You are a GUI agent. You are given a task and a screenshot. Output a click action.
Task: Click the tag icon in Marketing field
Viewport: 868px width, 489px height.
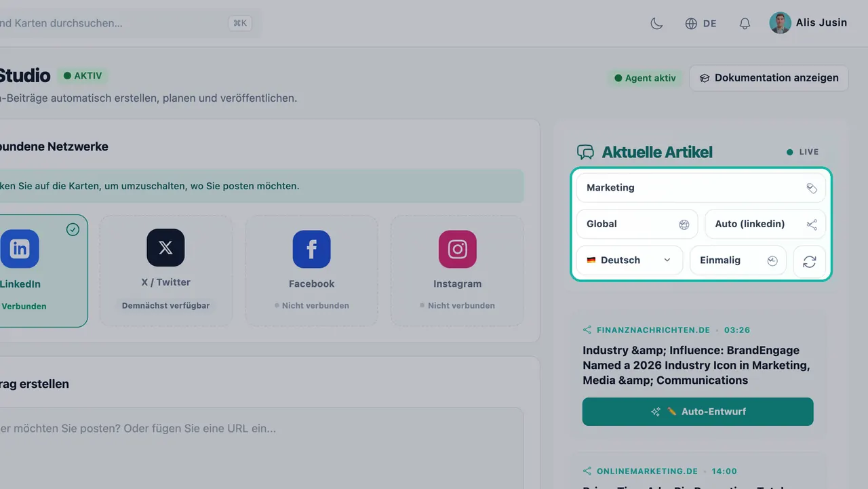pos(812,188)
